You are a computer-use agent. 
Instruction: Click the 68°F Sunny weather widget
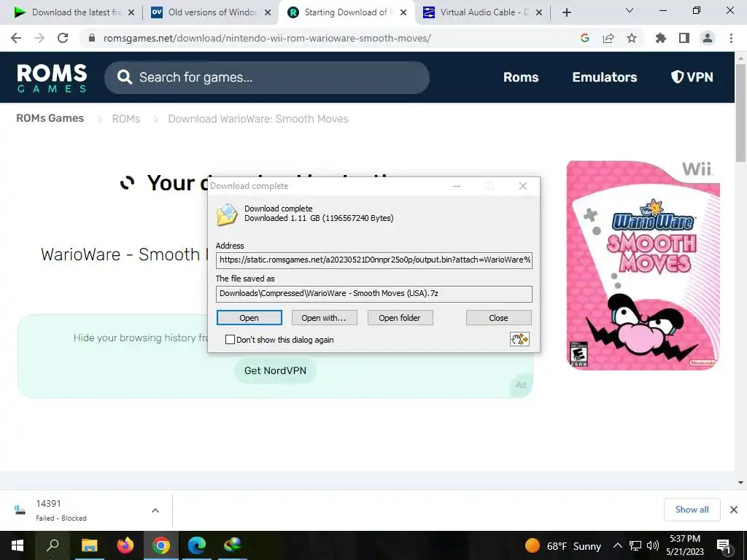point(562,545)
